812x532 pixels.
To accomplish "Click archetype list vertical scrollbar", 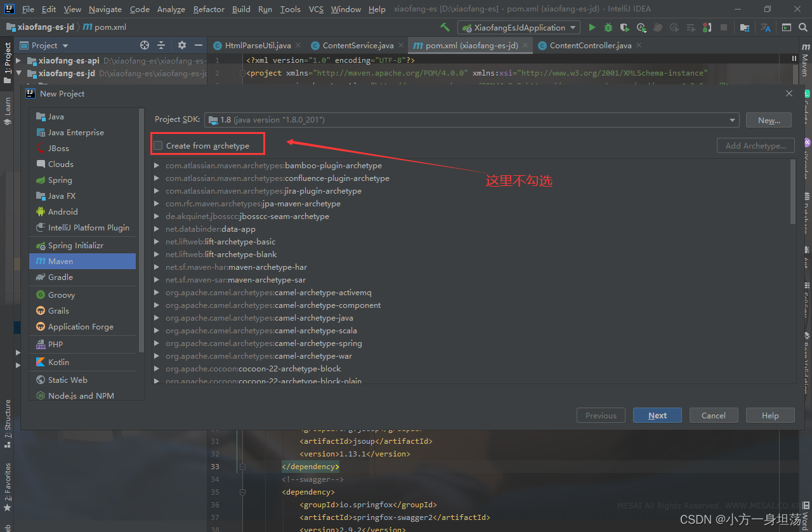I will coord(793,192).
